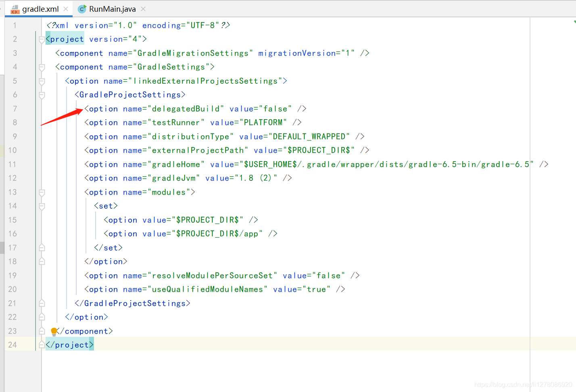Viewport: 576px width, 392px height.
Task: Click the fold end marker beside closing component tag
Action: 42,331
